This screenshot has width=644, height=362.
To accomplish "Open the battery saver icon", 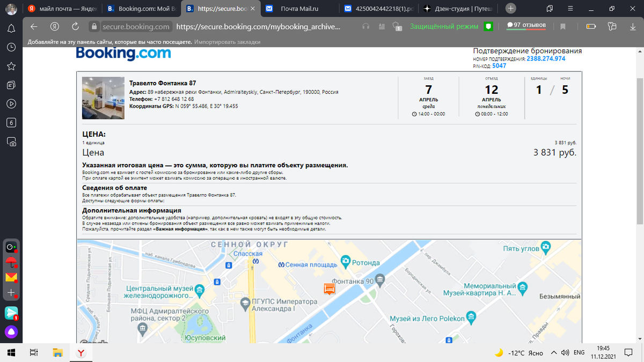I will (591, 26).
